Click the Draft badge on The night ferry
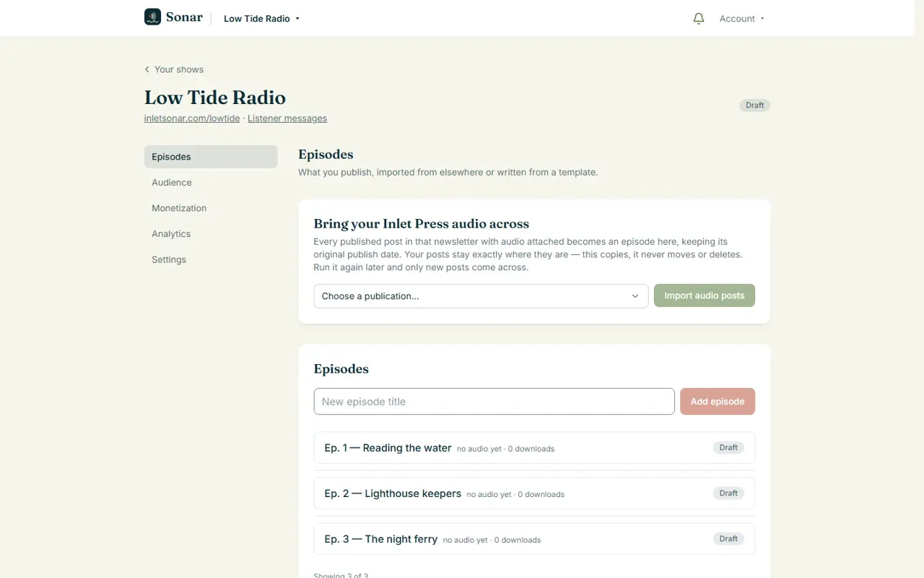The width and height of the screenshot is (924, 578). pos(728,539)
